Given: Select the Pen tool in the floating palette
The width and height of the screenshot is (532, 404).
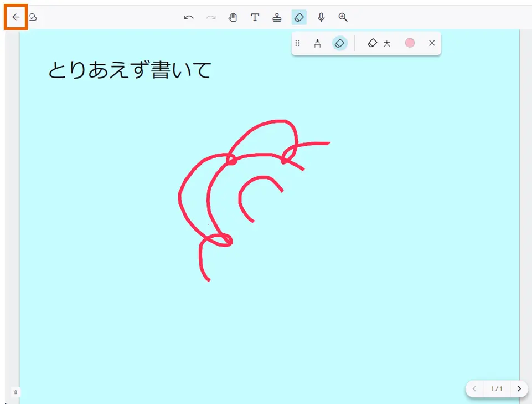Looking at the screenshot, I should pos(317,43).
